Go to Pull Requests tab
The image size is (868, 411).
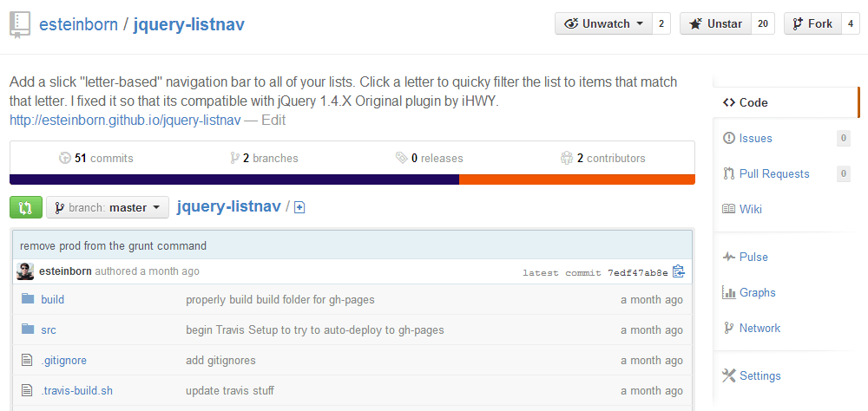773,173
